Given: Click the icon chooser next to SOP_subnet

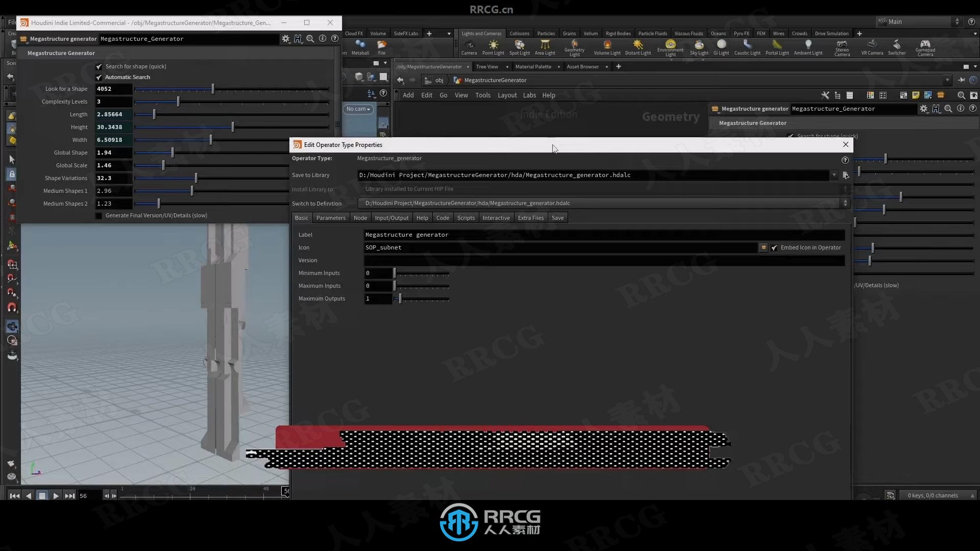Looking at the screenshot, I should [x=764, y=247].
